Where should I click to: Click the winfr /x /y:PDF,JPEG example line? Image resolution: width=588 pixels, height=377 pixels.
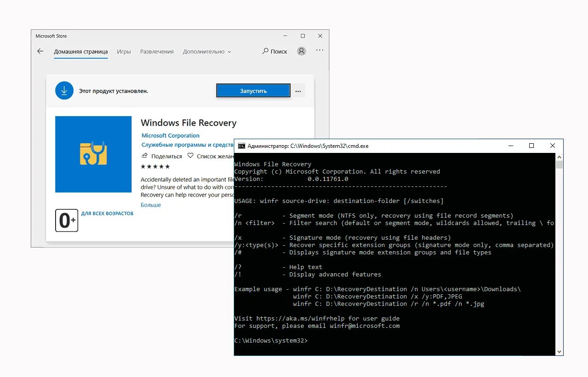pos(378,297)
